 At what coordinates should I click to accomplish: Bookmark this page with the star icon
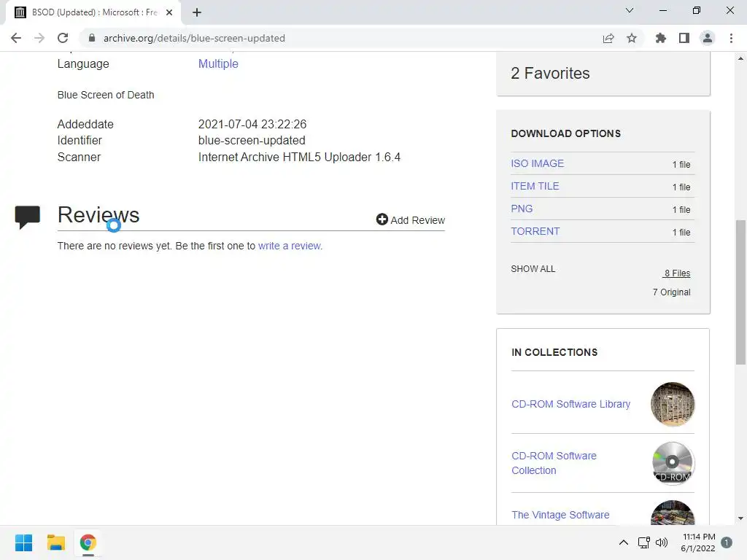pos(632,38)
